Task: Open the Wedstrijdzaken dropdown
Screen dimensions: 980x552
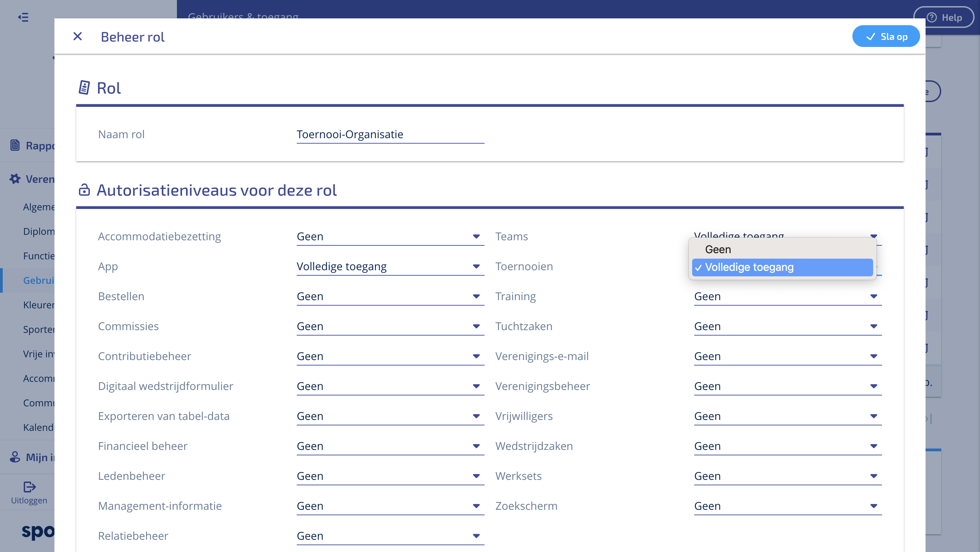Action: point(787,446)
